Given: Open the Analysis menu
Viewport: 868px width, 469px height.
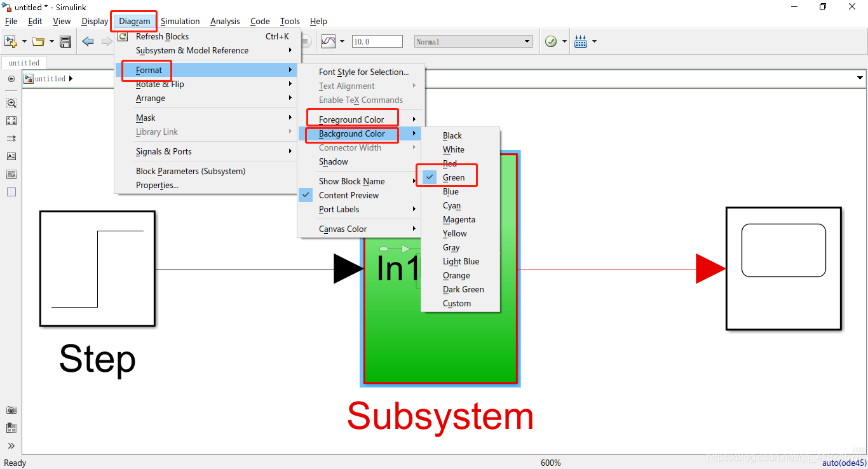Looking at the screenshot, I should pyautogui.click(x=226, y=21).
